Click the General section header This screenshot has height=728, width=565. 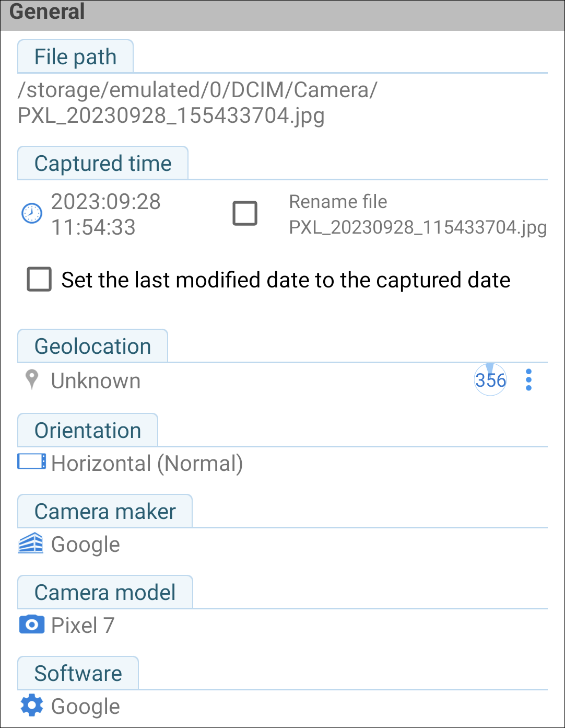[47, 12]
